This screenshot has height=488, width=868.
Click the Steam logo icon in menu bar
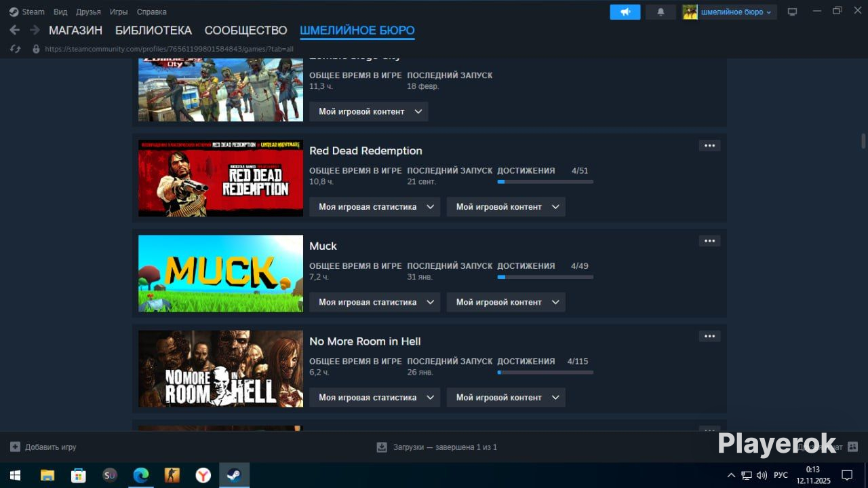click(14, 12)
